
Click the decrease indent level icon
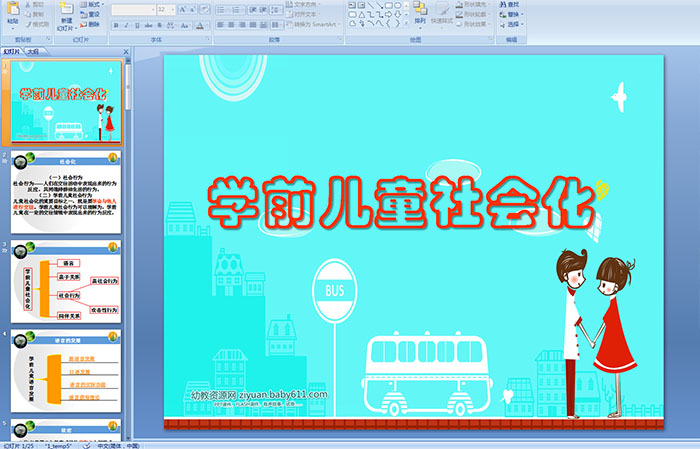[x=253, y=9]
